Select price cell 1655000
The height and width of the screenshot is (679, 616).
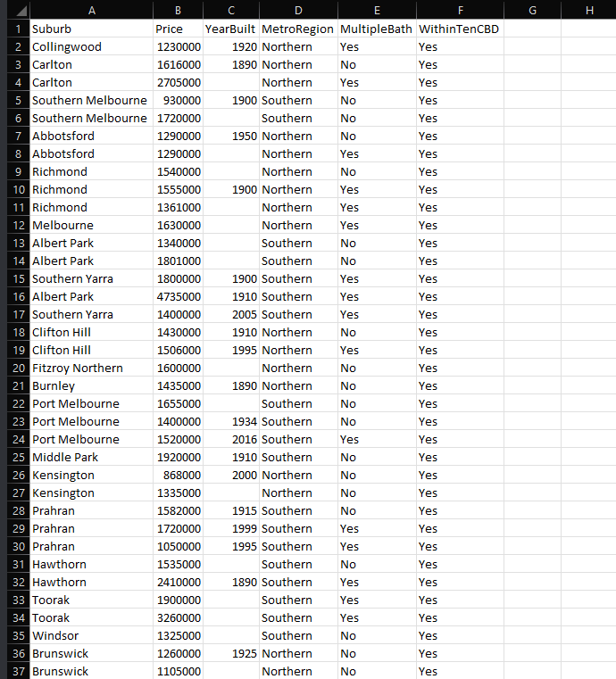(178, 403)
